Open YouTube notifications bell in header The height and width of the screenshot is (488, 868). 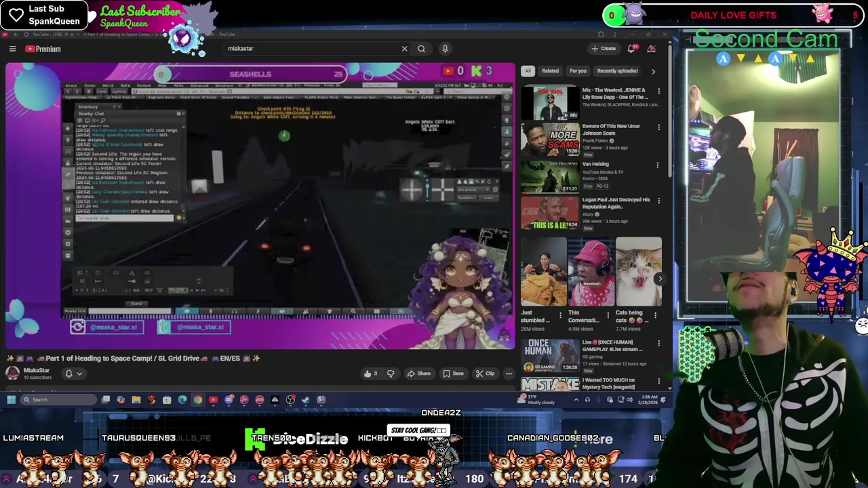(631, 49)
